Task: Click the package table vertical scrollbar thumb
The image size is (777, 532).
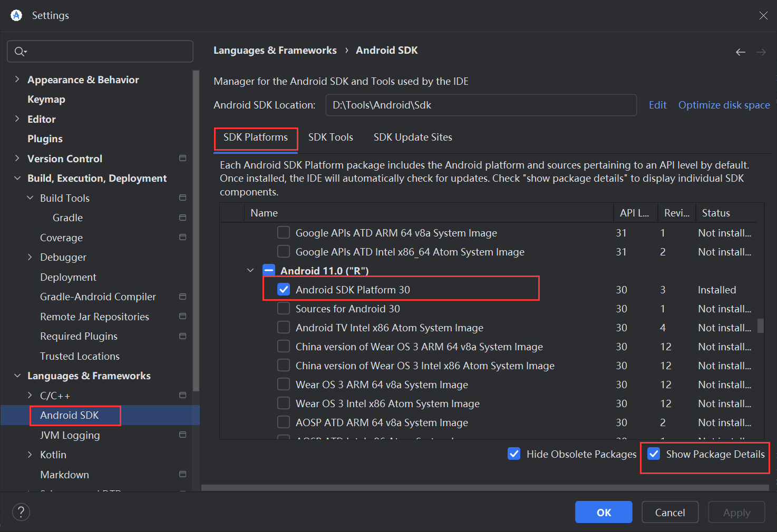Action: click(x=760, y=326)
